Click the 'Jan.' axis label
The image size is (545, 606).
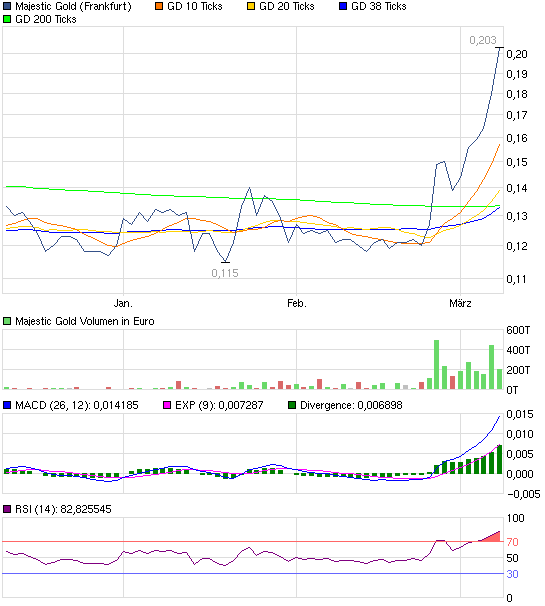(x=123, y=303)
